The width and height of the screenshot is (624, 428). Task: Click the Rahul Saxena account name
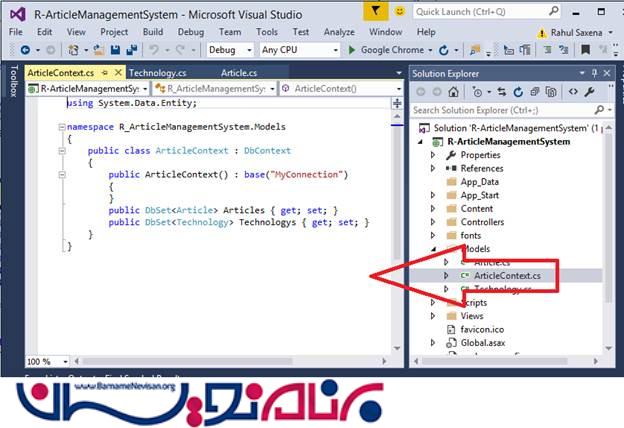(x=574, y=31)
